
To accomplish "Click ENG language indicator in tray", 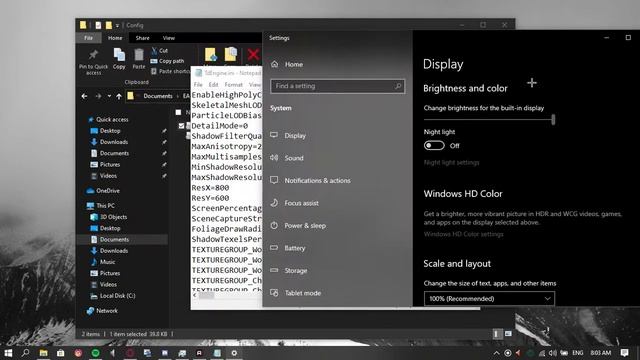I will [578, 353].
